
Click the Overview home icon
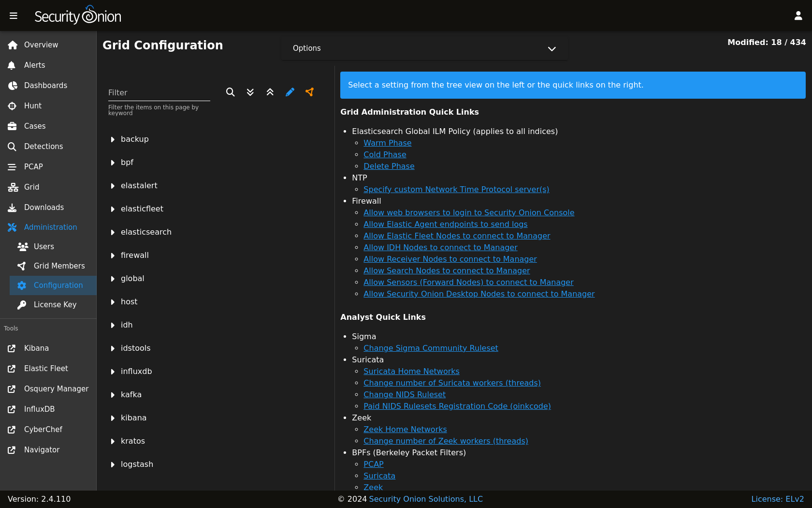click(x=13, y=45)
